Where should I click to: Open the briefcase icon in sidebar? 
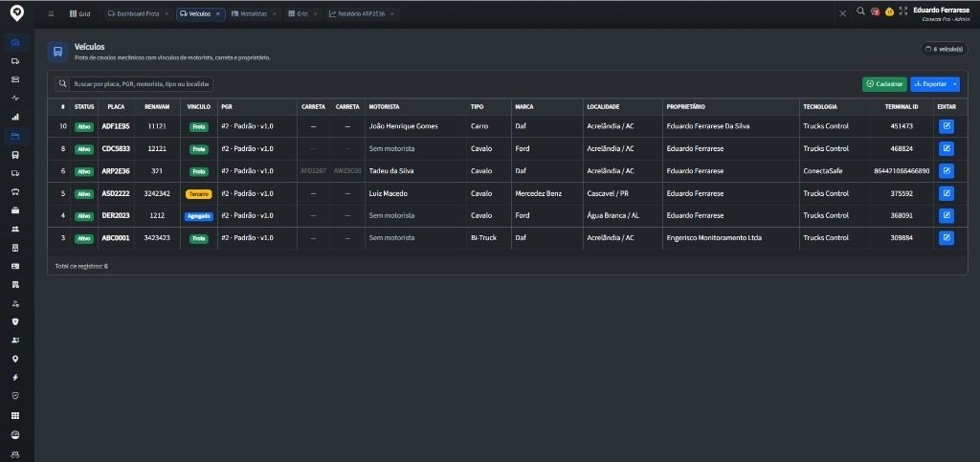click(15, 210)
